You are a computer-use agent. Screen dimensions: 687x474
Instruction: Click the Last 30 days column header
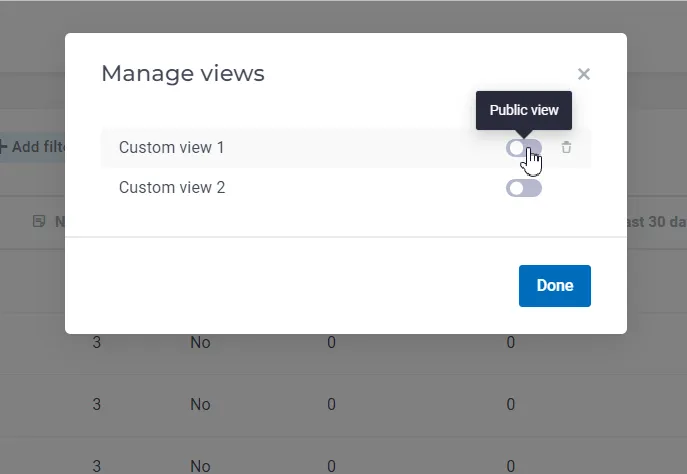point(656,222)
